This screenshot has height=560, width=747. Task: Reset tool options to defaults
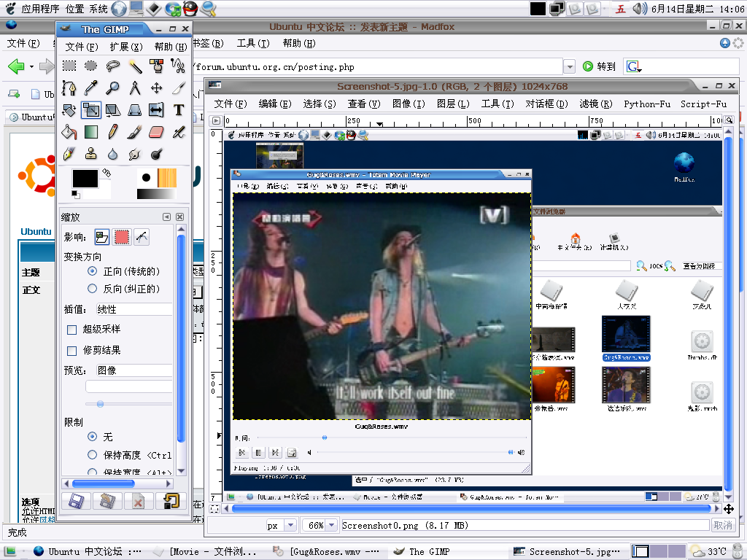171,501
